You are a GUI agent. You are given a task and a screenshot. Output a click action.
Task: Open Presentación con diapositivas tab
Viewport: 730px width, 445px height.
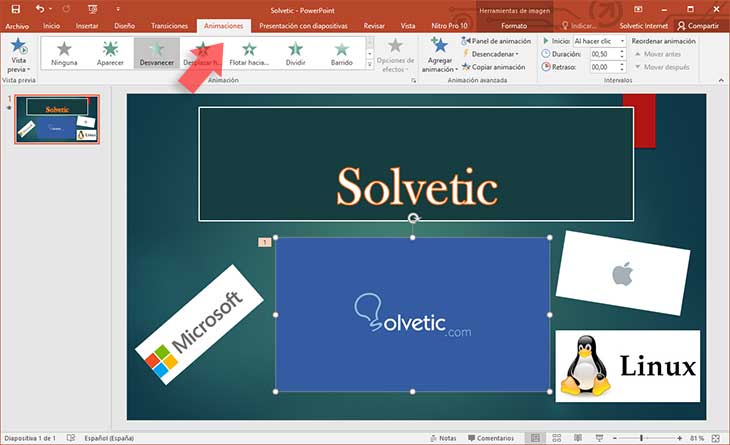(x=304, y=26)
